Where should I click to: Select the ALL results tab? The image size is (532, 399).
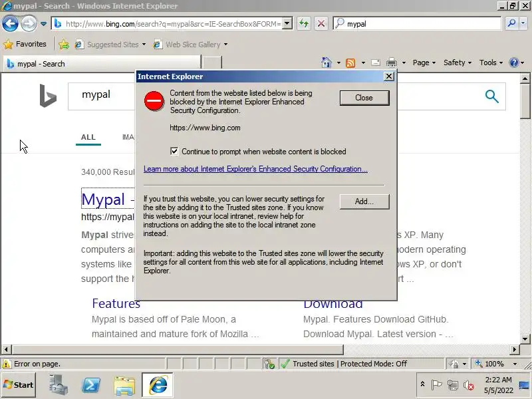88,137
